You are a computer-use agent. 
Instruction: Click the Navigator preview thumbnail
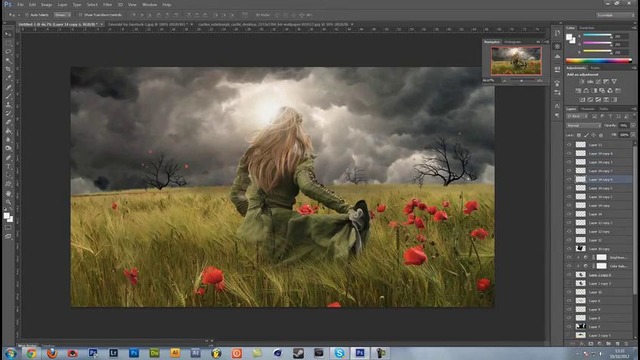[x=516, y=61]
